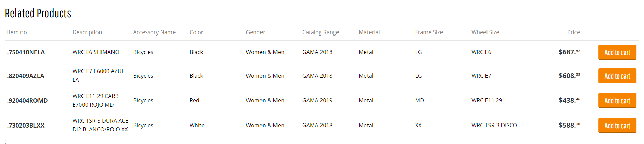The width and height of the screenshot is (644, 144).
Task: Click the Price column header
Action: tap(573, 32)
